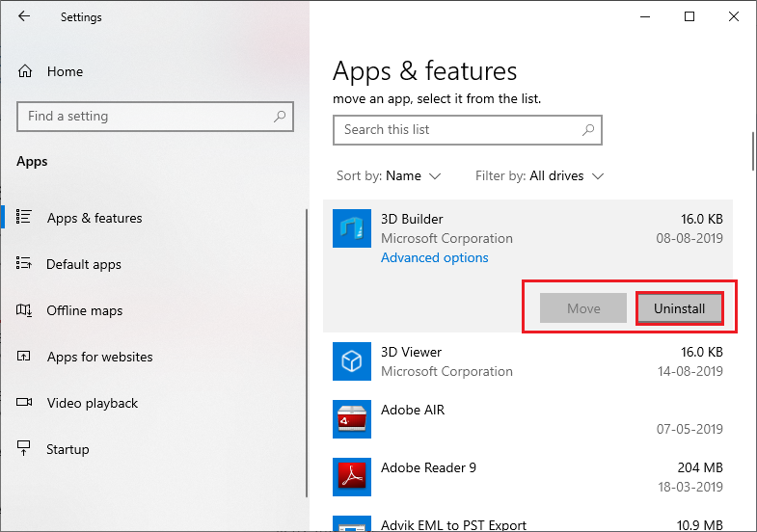Open Default apps section

click(154, 264)
